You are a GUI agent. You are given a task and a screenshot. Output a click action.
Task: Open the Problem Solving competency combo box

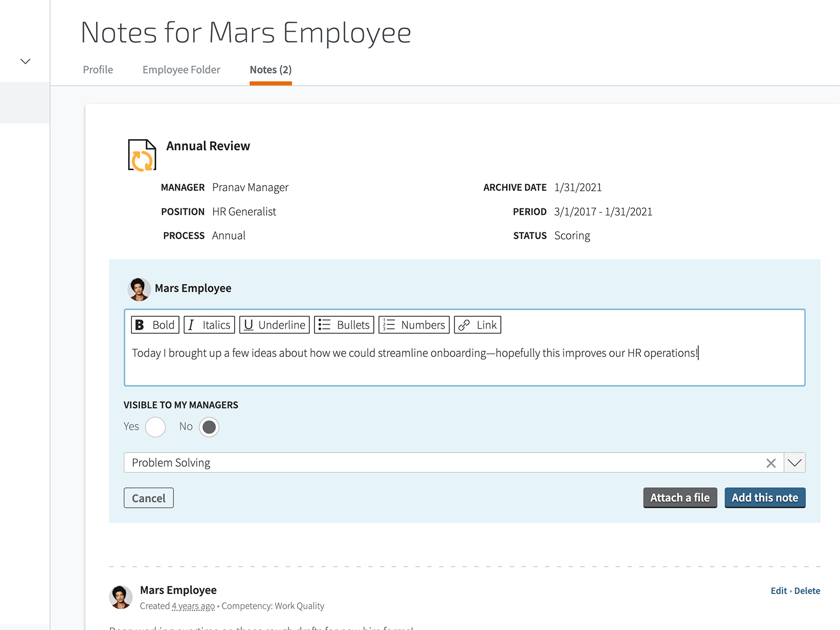pyautogui.click(x=441, y=463)
